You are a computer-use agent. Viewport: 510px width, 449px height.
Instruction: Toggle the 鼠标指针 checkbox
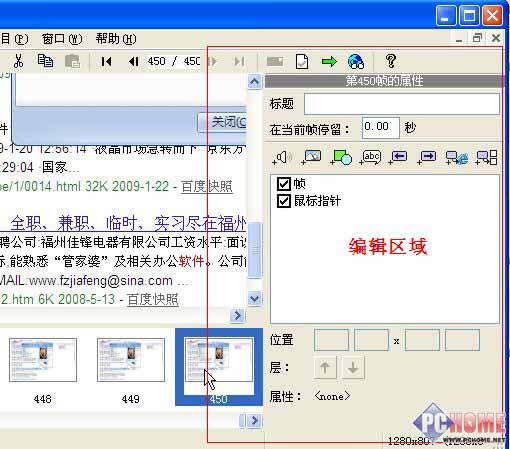(x=284, y=201)
